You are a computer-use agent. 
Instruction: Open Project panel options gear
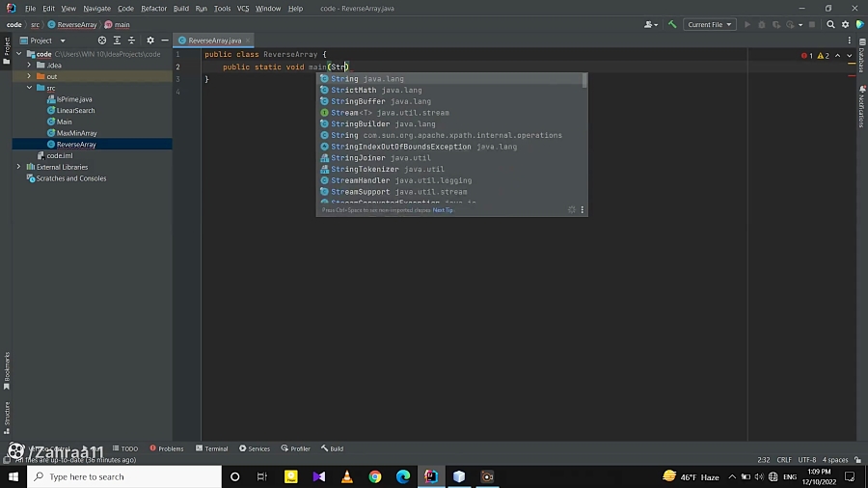pos(149,41)
